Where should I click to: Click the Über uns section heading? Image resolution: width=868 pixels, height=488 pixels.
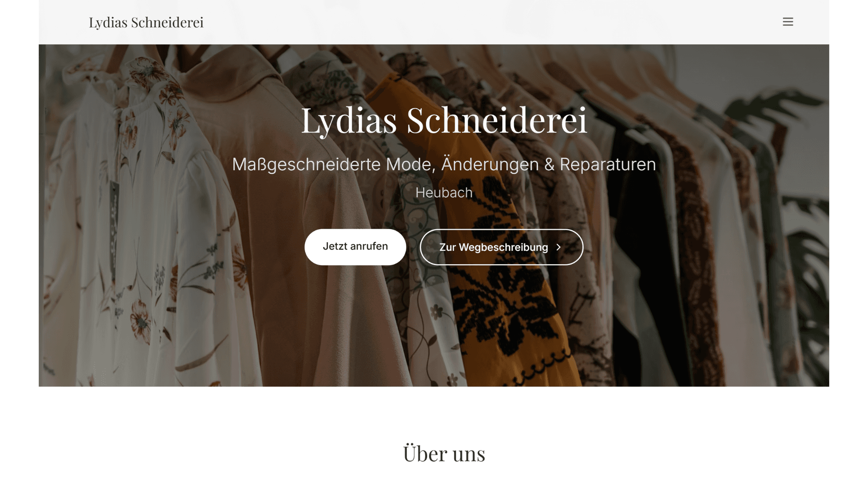point(444,453)
